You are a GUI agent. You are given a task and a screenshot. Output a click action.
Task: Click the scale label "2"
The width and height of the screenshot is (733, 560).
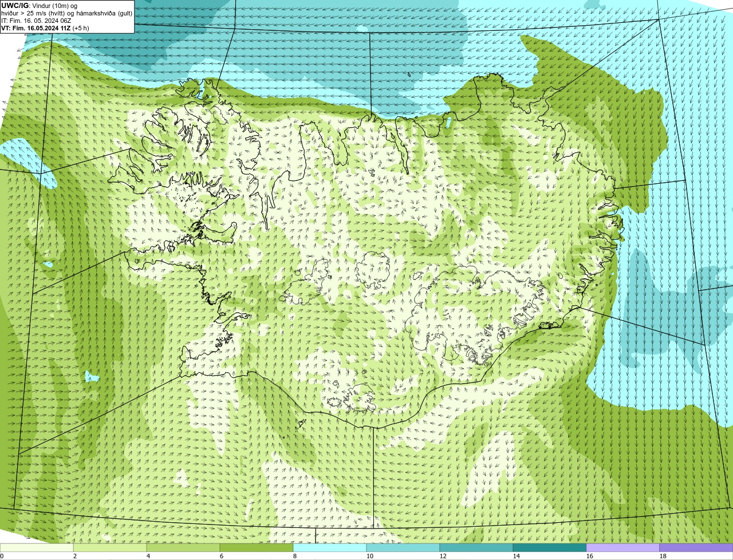(x=75, y=556)
